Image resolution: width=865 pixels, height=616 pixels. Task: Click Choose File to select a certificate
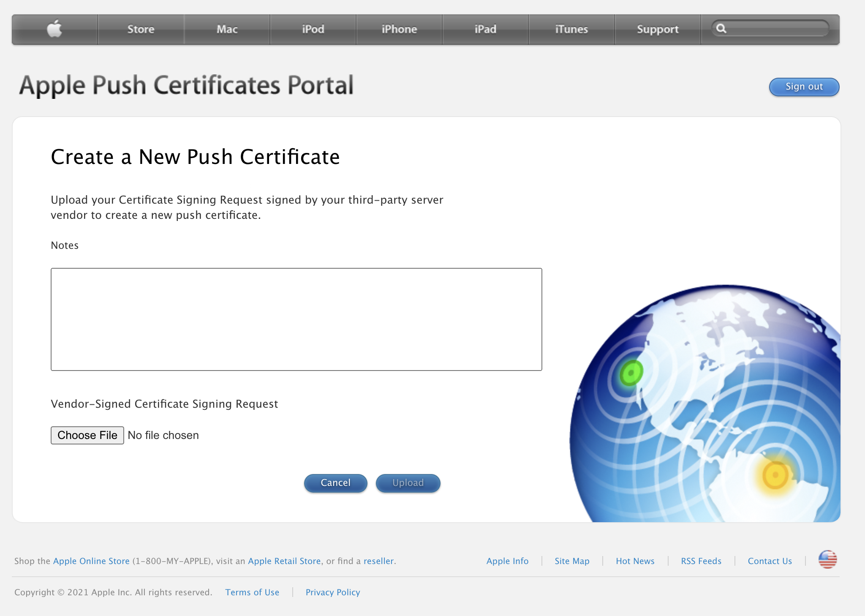87,435
